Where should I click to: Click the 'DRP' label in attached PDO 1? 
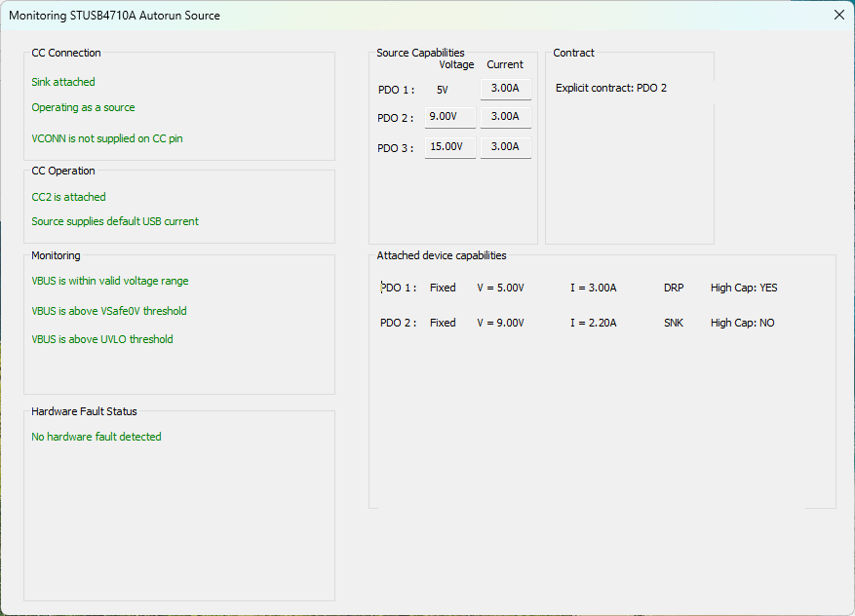pyautogui.click(x=674, y=288)
